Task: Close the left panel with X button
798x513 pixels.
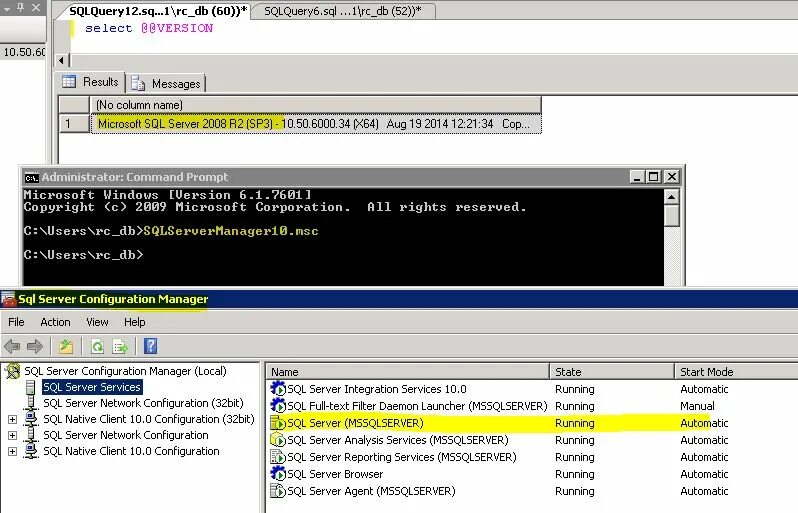Action: click(x=36, y=8)
